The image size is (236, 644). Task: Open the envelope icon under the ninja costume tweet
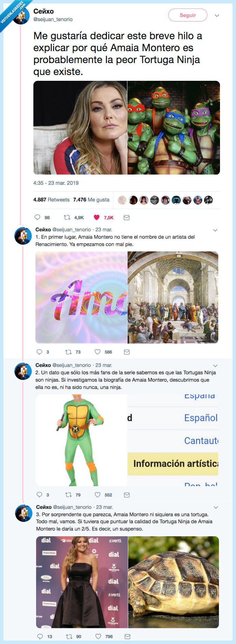pyautogui.click(x=126, y=495)
